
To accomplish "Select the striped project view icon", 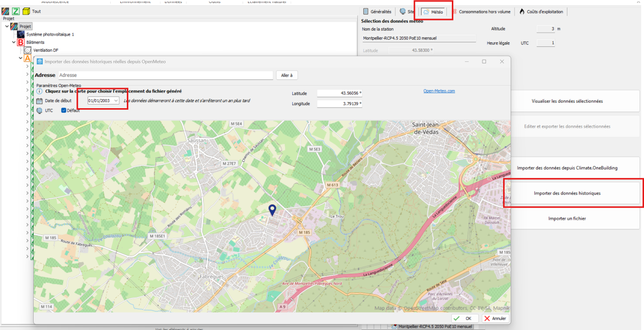I will pos(6,11).
